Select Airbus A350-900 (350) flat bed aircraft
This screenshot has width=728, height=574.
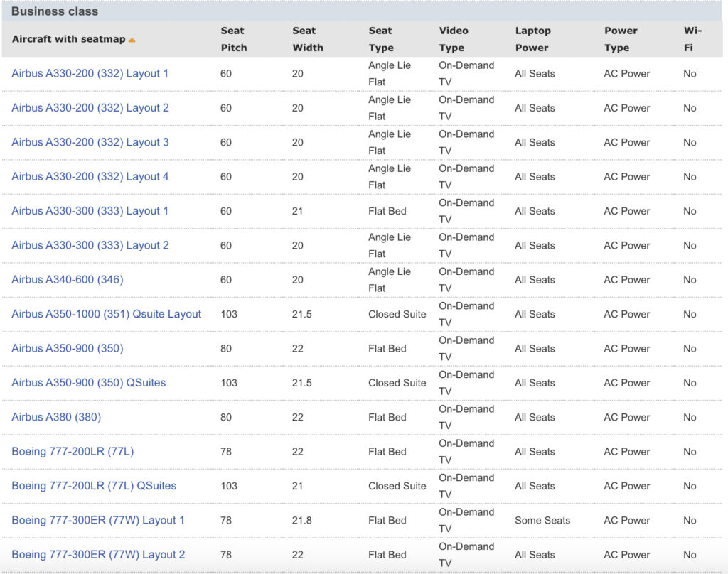click(x=68, y=348)
